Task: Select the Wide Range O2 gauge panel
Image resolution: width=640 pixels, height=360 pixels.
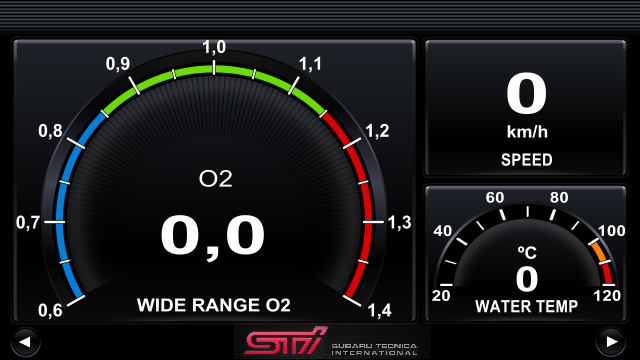Action: click(x=214, y=181)
